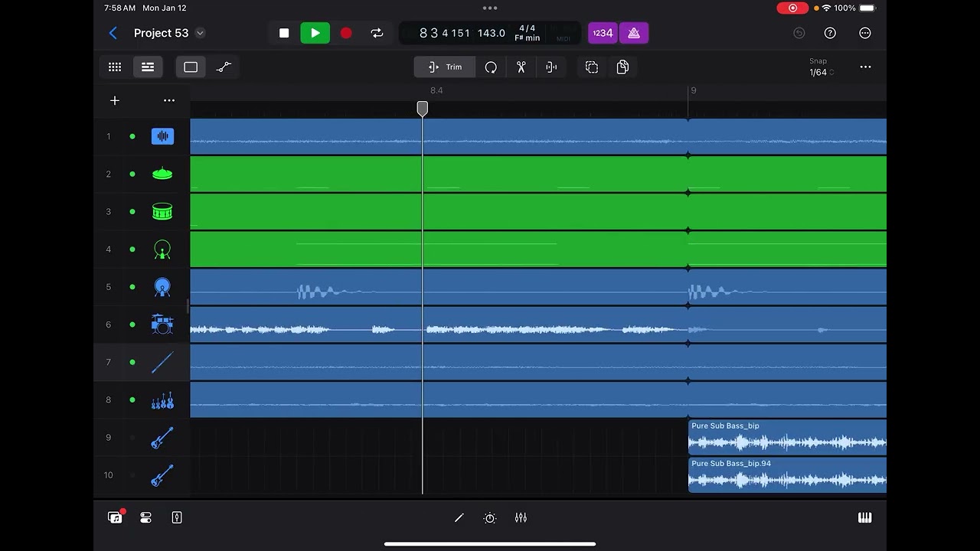Select track 5 blue kick drum icon
Image resolution: width=980 pixels, height=551 pixels.
pyautogui.click(x=162, y=287)
